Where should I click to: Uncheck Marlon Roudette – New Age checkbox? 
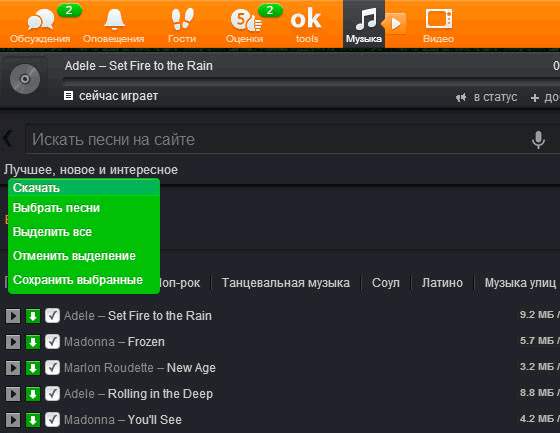[52, 368]
